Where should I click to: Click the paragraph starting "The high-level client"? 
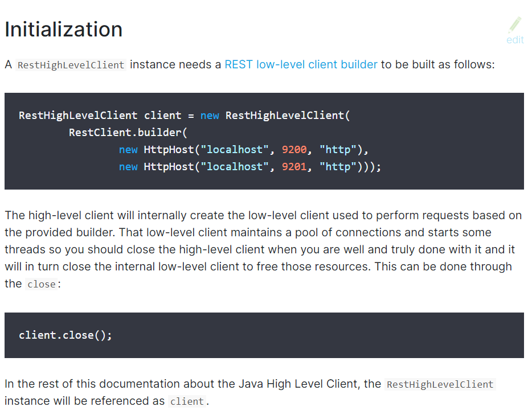click(263, 249)
